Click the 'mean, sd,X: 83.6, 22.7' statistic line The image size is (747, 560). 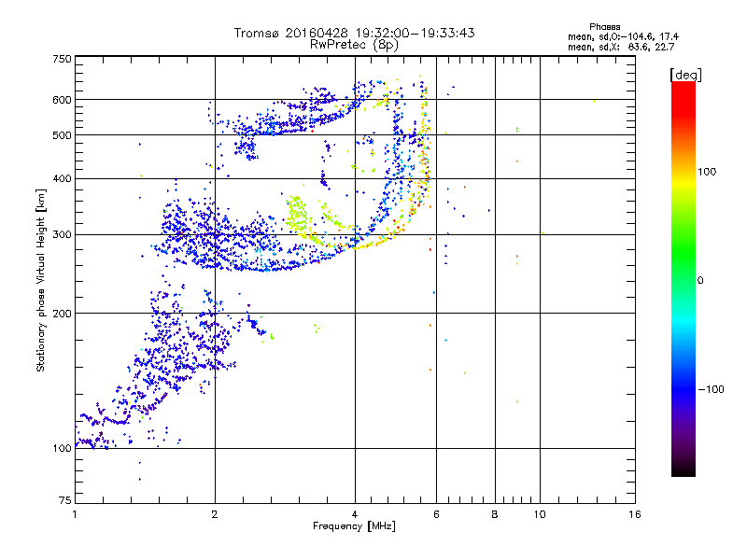[x=621, y=47]
